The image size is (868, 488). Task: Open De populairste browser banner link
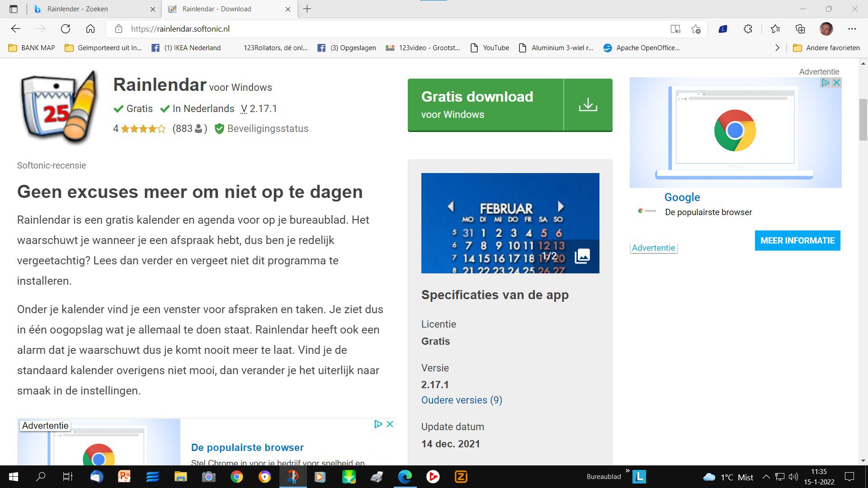tap(247, 448)
